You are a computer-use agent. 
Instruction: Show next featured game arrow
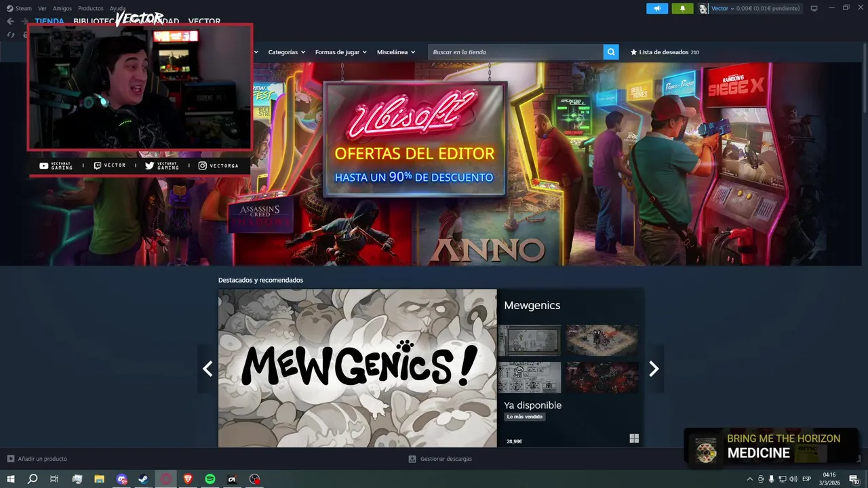(x=654, y=369)
